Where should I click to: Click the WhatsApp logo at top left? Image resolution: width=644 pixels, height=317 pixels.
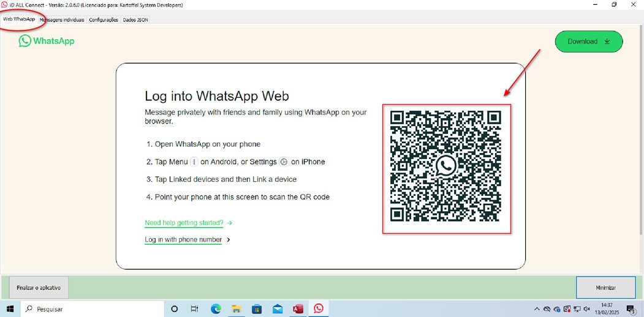(47, 41)
